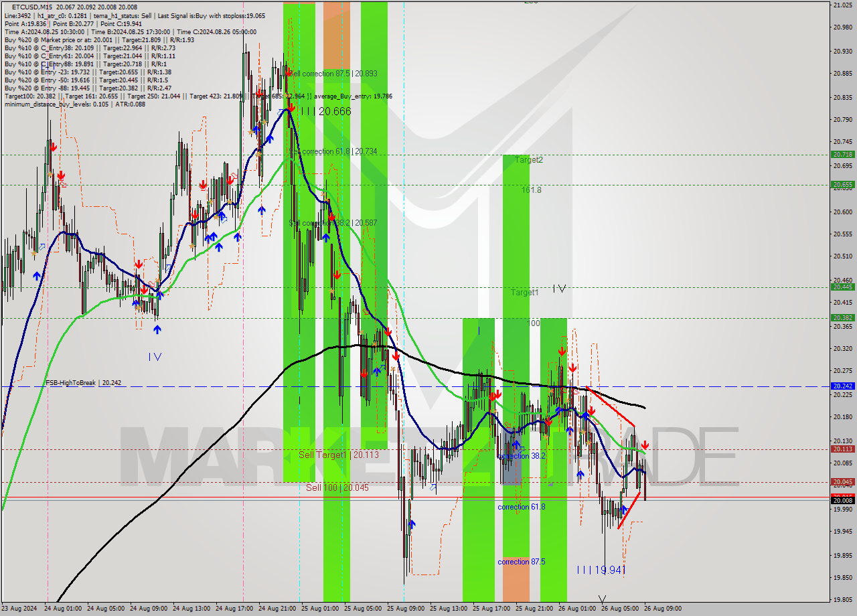Screen dimensions: 857x616
Task: Click the 21.025 price axis label
Action: click(x=842, y=5)
